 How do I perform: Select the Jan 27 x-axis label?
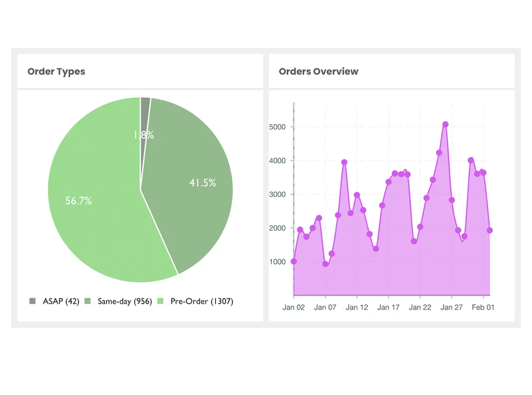[452, 307]
